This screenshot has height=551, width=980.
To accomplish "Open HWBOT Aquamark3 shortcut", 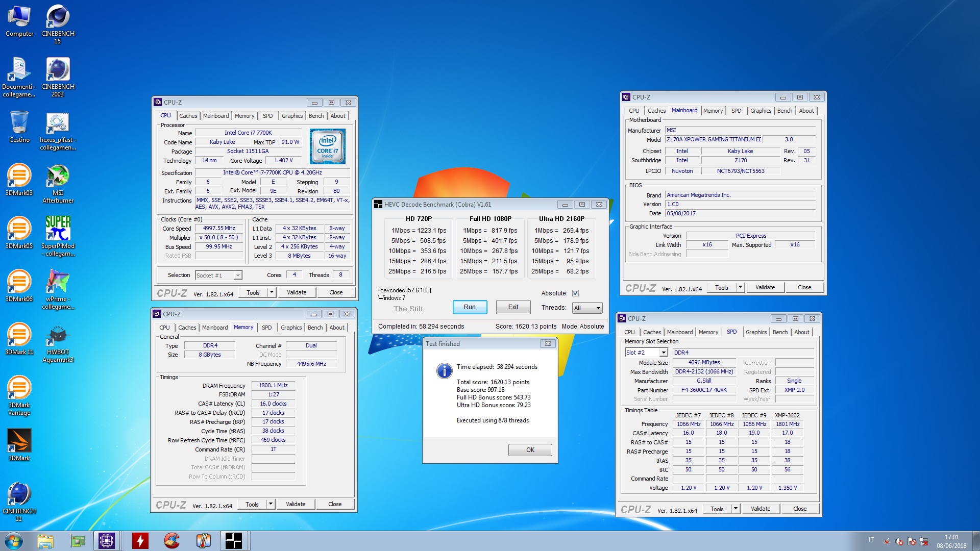I will 58,344.
